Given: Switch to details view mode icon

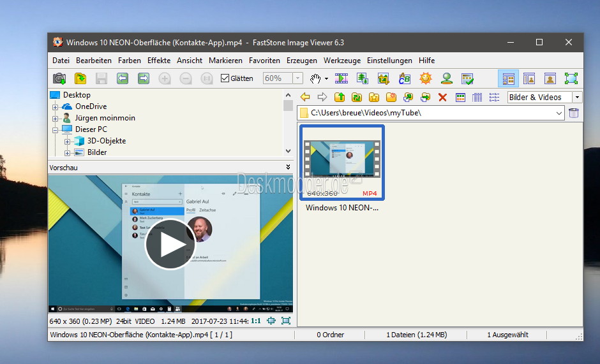Looking at the screenshot, I should coord(477,97).
